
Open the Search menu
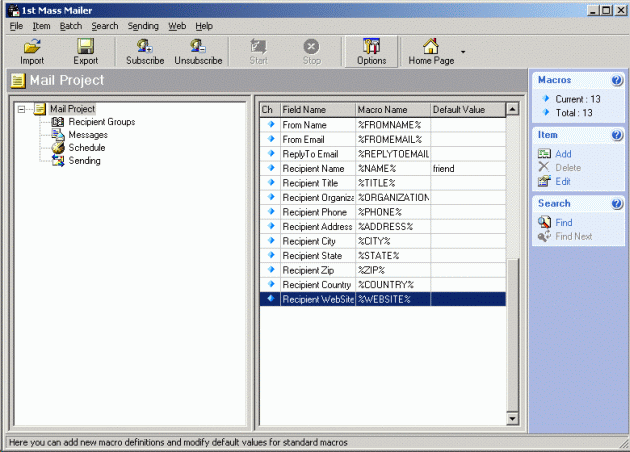(105, 26)
